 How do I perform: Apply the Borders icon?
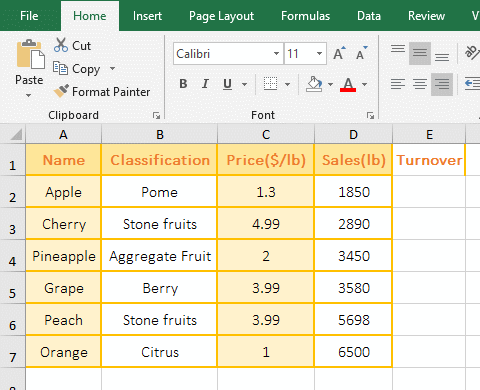[270, 84]
